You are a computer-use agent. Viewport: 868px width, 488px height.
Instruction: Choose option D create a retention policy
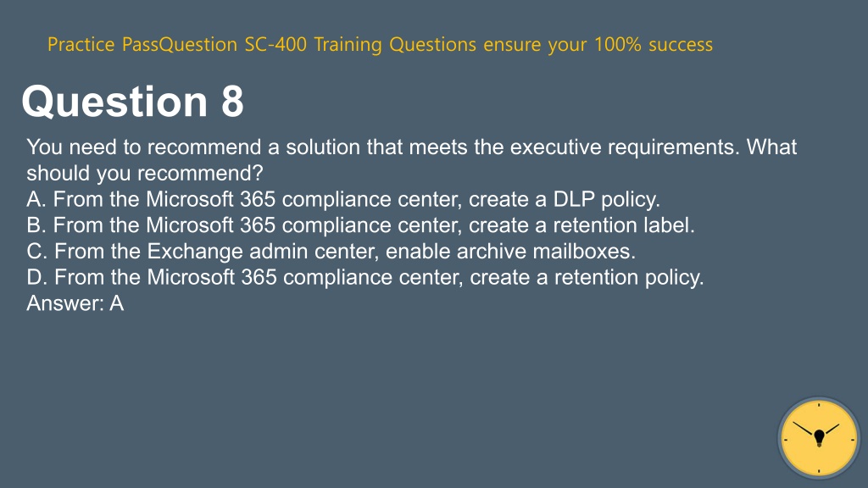[x=364, y=277]
